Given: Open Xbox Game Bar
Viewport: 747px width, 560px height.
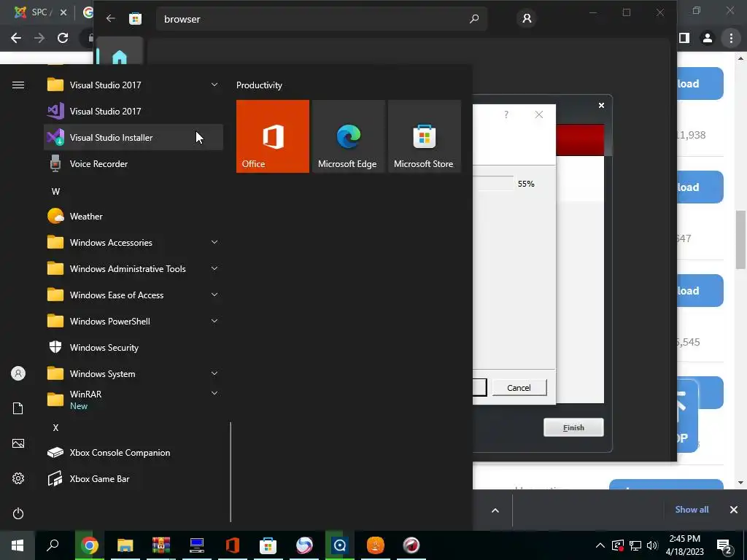Looking at the screenshot, I should [133, 478].
